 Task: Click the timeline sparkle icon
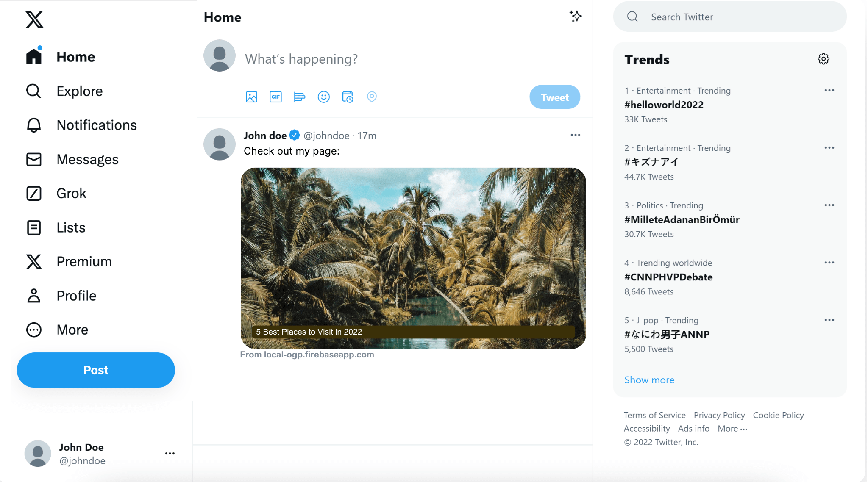click(575, 17)
